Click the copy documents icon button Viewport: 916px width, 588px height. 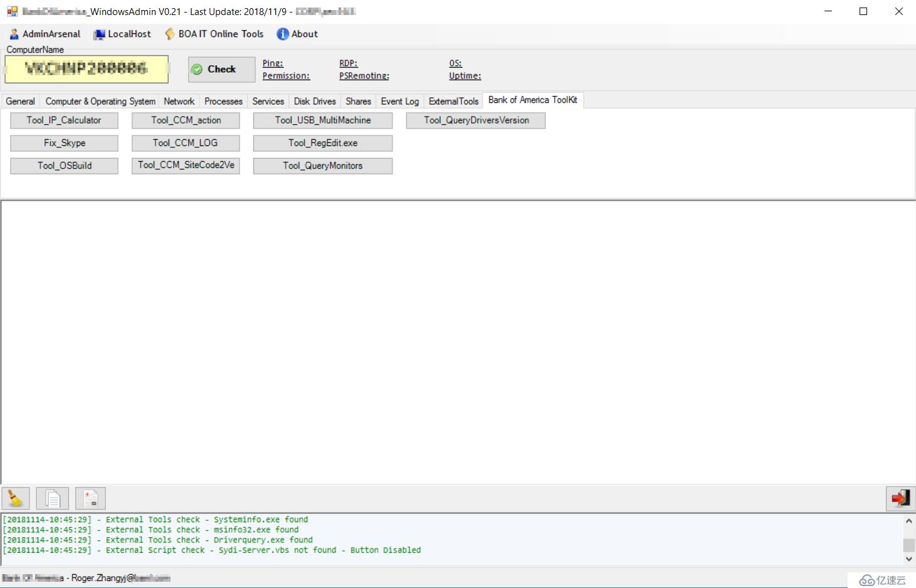53,498
